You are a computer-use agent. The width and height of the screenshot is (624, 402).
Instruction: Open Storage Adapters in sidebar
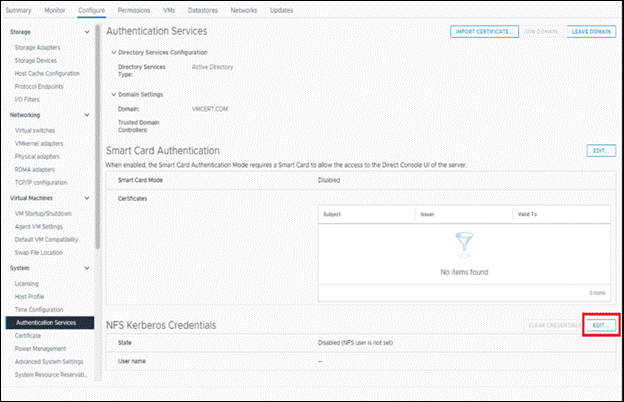coord(37,47)
